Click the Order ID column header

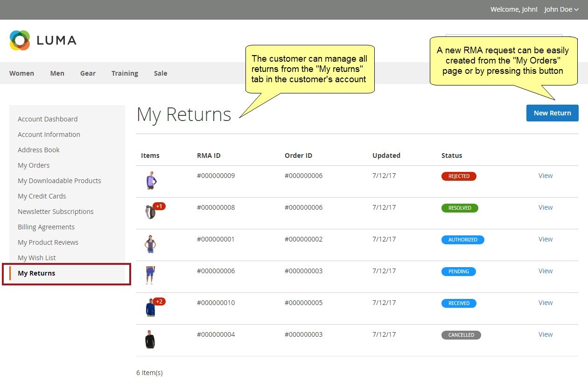[x=298, y=156]
